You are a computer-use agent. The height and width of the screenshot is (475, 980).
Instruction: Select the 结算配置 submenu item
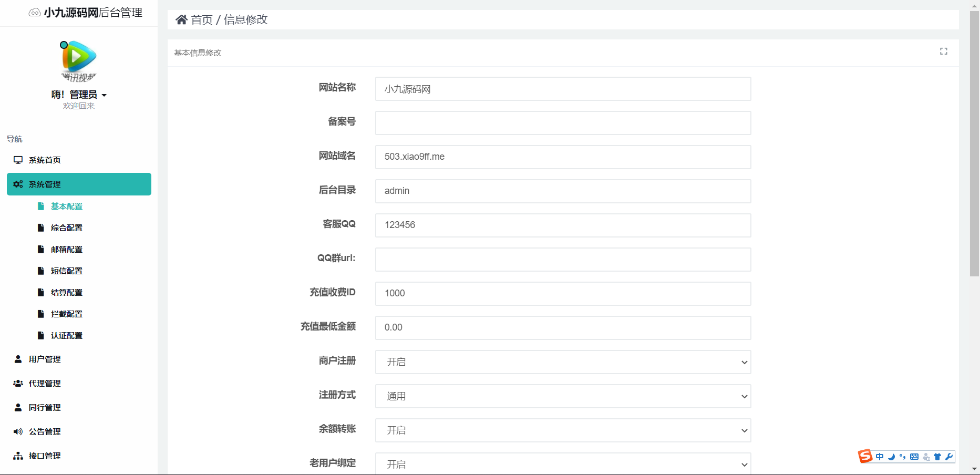coord(67,292)
